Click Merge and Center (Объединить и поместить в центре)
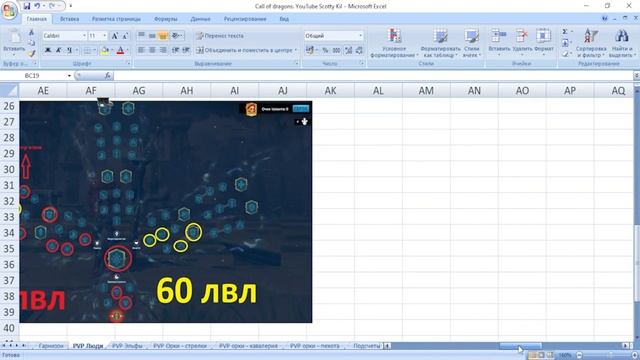Screen dimensions: 640x360 pos(246,50)
